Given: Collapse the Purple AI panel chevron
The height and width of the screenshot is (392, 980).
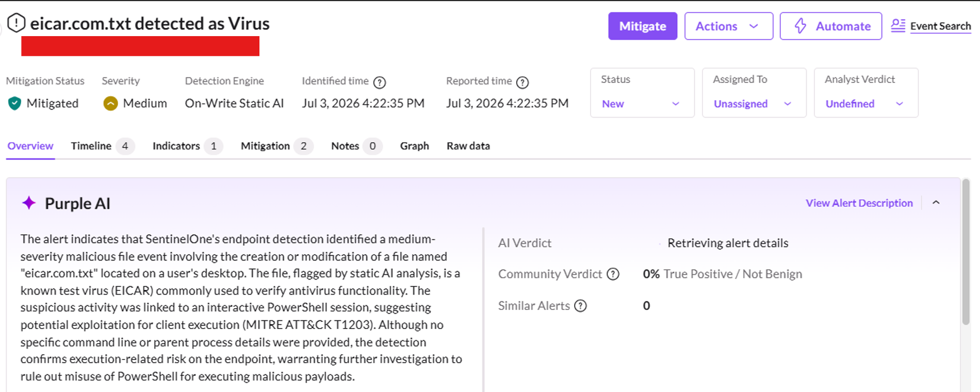Looking at the screenshot, I should (936, 203).
